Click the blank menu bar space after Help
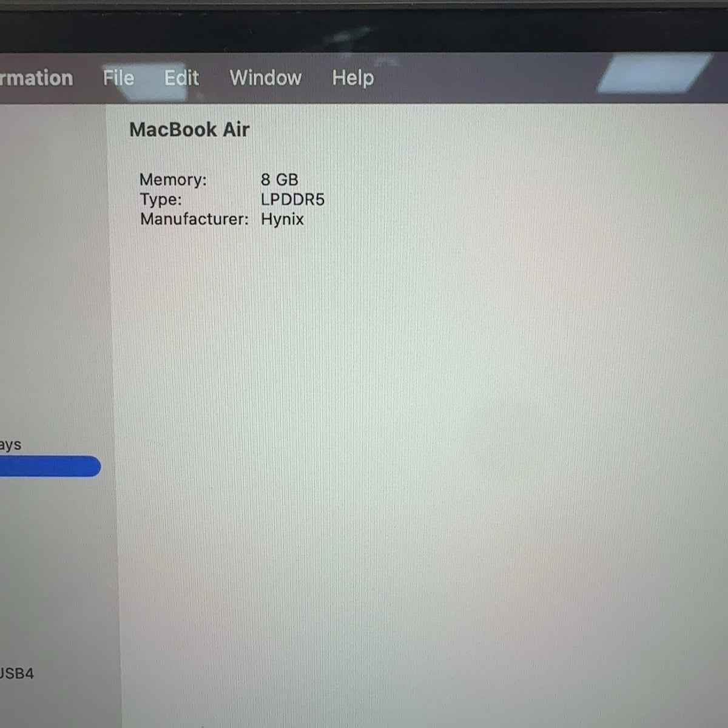This screenshot has height=728, width=728. pyautogui.click(x=485, y=78)
